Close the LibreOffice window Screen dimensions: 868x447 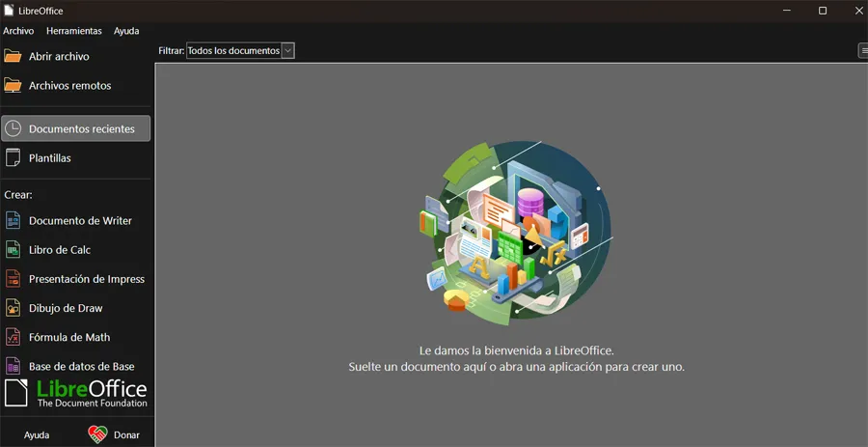[x=858, y=11]
